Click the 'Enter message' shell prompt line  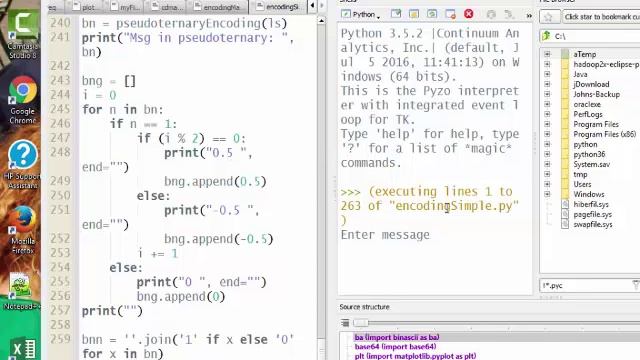tap(385, 235)
